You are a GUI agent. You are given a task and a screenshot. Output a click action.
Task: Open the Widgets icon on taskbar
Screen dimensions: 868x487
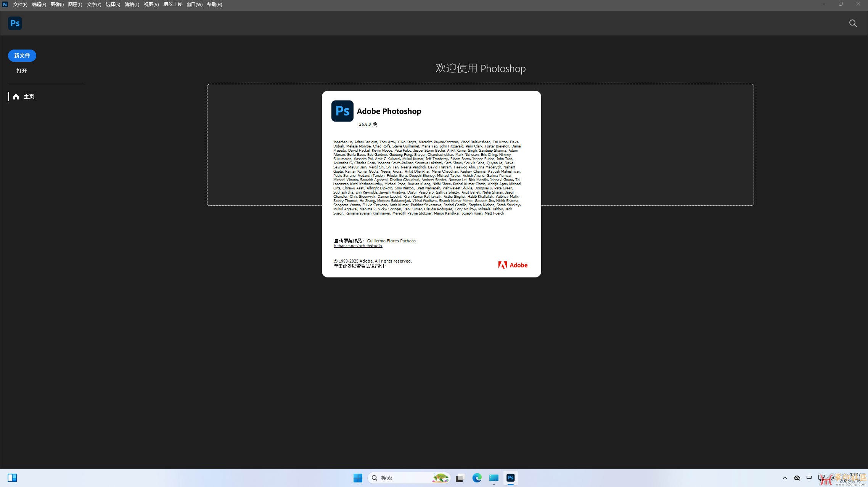pyautogui.click(x=12, y=478)
